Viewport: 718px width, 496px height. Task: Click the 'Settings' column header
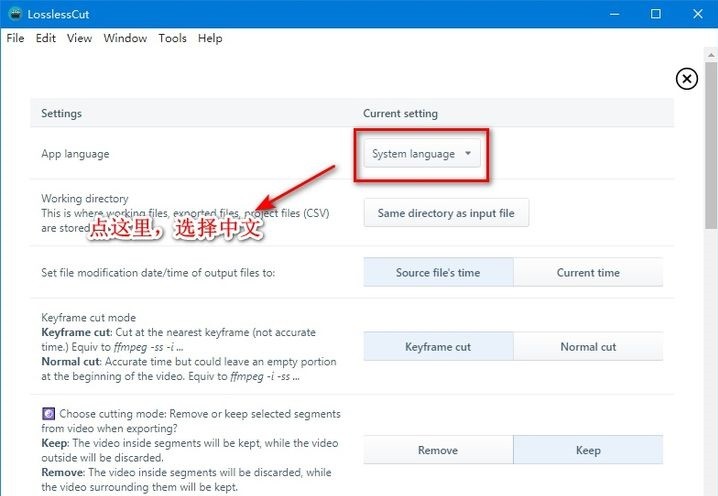pyautogui.click(x=61, y=114)
